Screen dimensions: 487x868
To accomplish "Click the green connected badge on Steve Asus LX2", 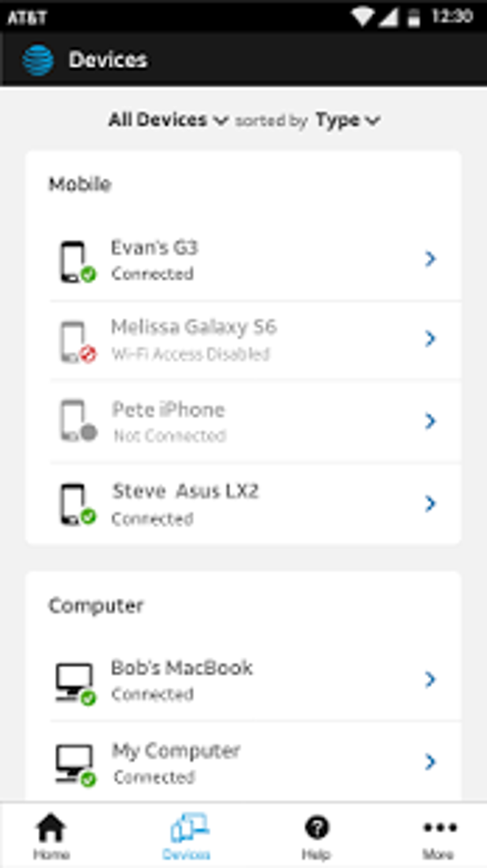I will tap(87, 515).
